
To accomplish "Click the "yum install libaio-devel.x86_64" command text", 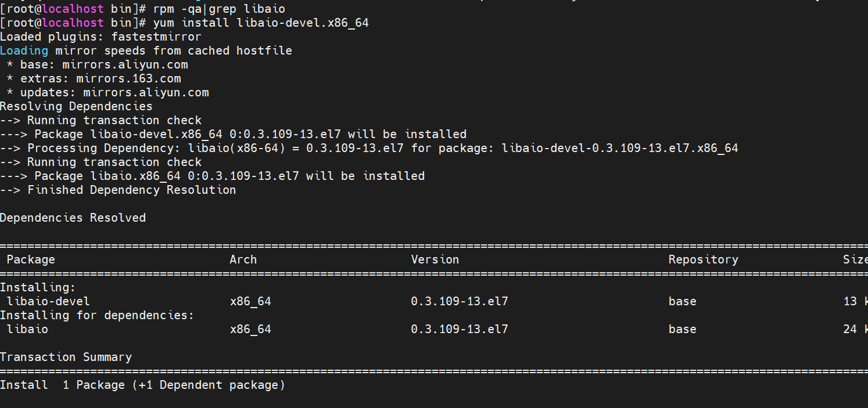I will point(261,23).
